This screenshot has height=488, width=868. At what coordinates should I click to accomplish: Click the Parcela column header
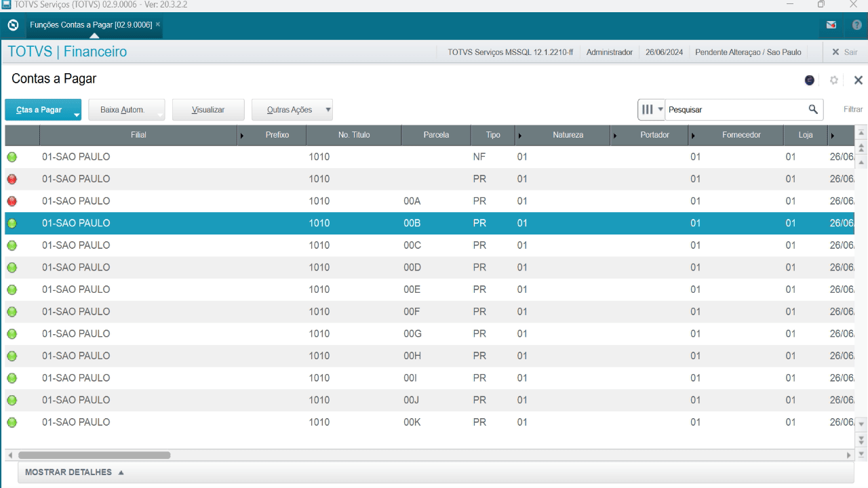(436, 135)
